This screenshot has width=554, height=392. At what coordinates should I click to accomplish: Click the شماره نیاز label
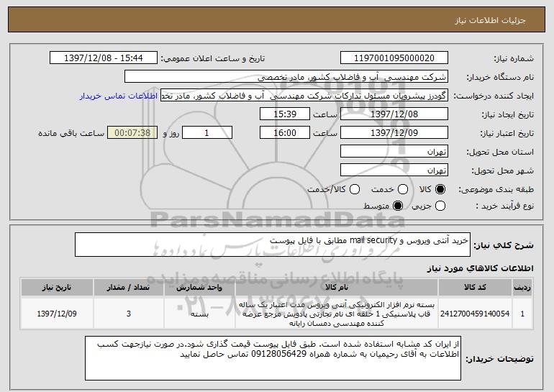[x=514, y=59]
